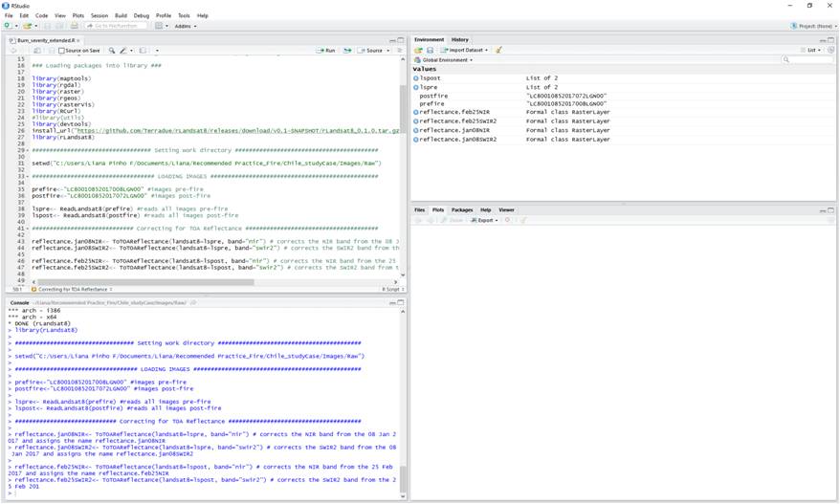840x504 pixels.
Task: Refresh the Environment pane
Action: click(x=830, y=50)
